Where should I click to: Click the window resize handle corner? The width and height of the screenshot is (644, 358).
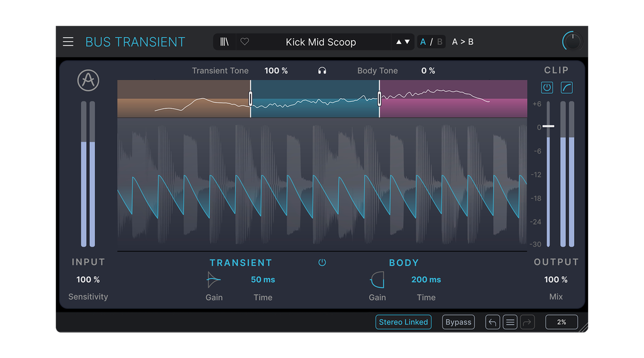point(583,328)
